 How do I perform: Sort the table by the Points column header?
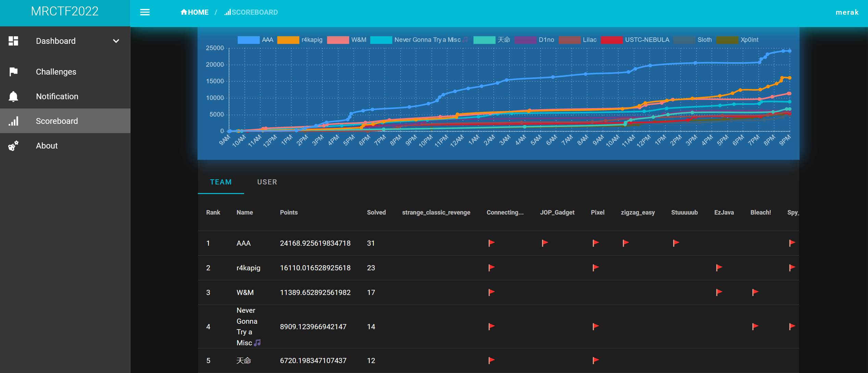(x=289, y=213)
